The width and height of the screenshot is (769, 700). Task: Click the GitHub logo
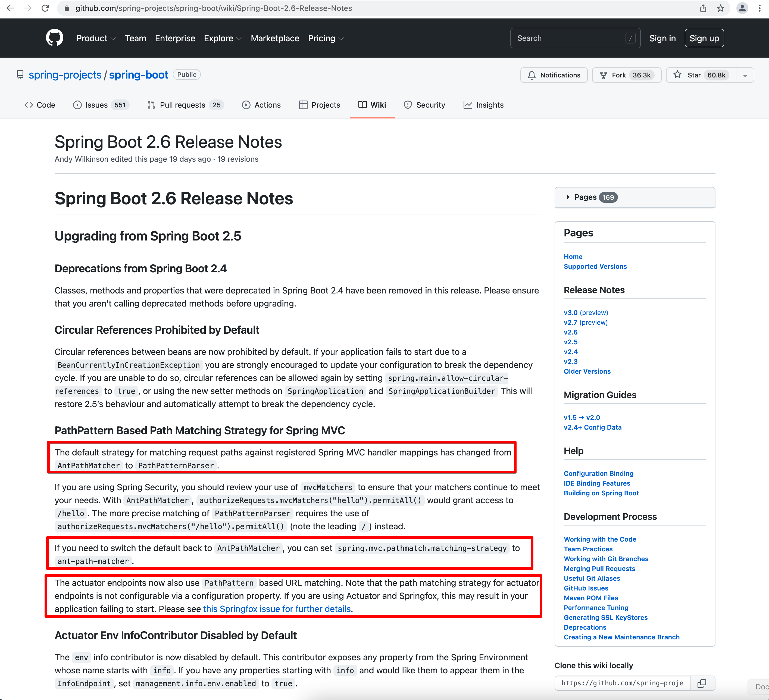(55, 38)
